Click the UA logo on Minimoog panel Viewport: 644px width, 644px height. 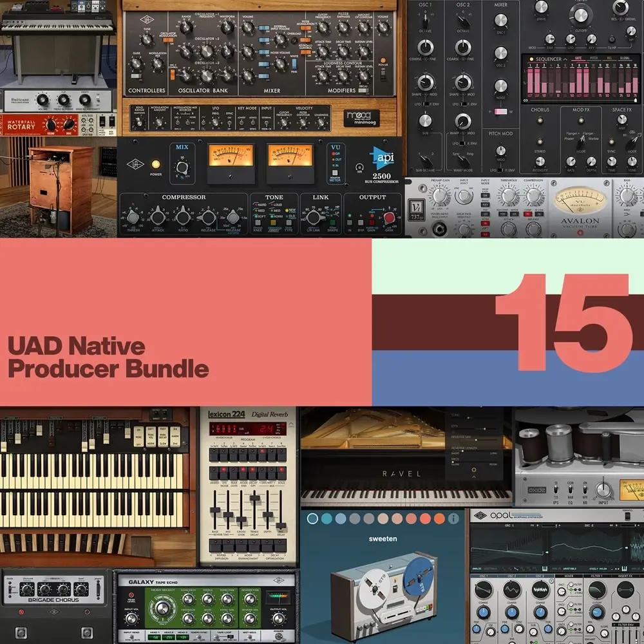tap(147, 19)
